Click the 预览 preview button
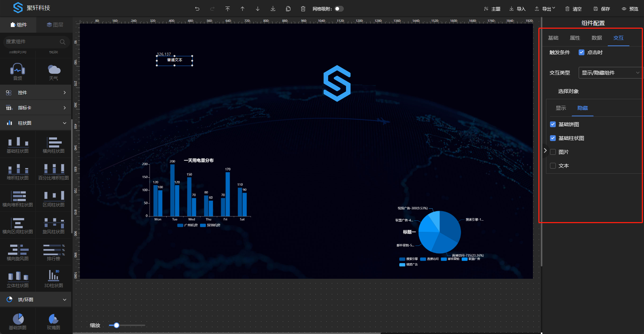The width and height of the screenshot is (644, 334). click(x=630, y=9)
